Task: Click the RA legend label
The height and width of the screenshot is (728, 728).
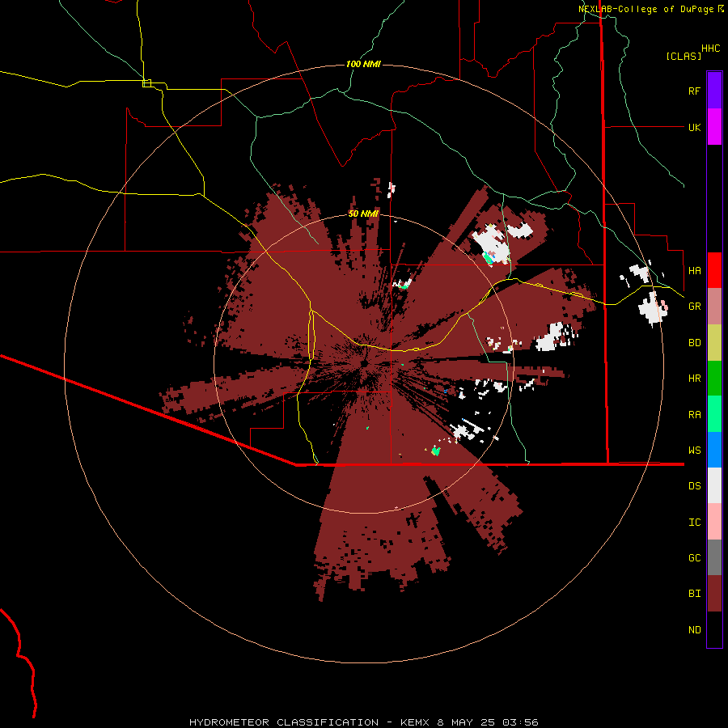Action: pyautogui.click(x=694, y=414)
